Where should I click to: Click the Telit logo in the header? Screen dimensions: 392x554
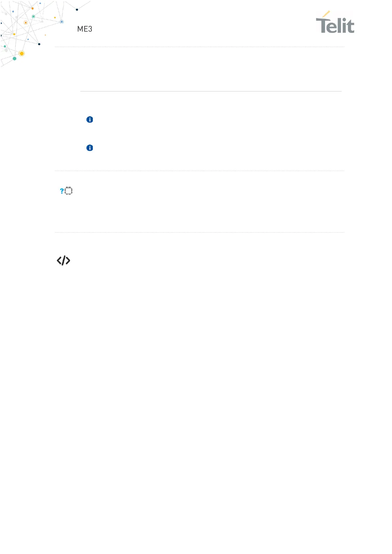coord(335,25)
